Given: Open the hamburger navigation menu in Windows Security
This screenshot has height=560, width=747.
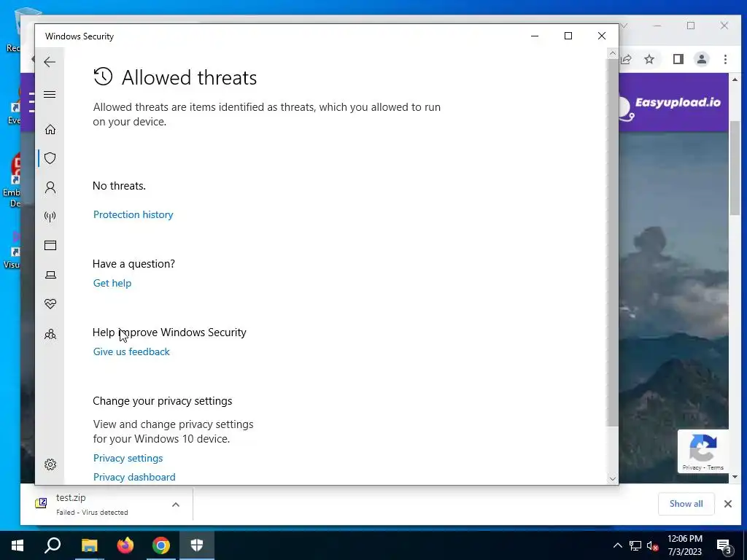Looking at the screenshot, I should pyautogui.click(x=50, y=94).
